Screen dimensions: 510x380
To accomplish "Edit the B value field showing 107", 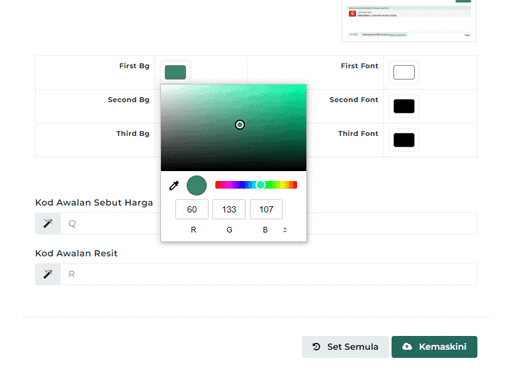I will (266, 209).
